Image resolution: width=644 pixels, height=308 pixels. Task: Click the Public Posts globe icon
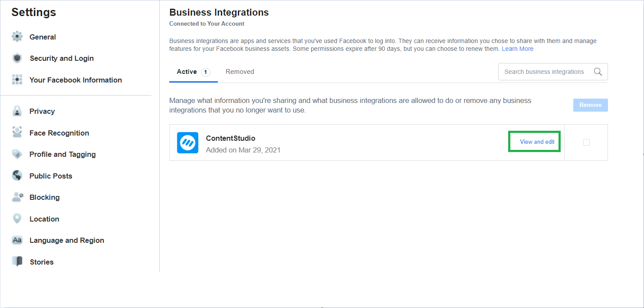(17, 176)
